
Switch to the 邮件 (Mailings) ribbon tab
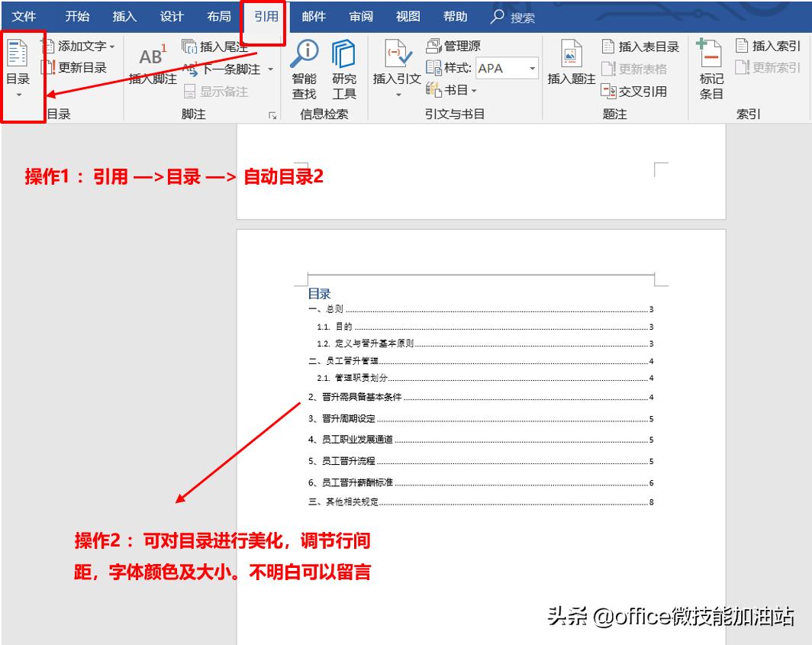[x=313, y=15]
